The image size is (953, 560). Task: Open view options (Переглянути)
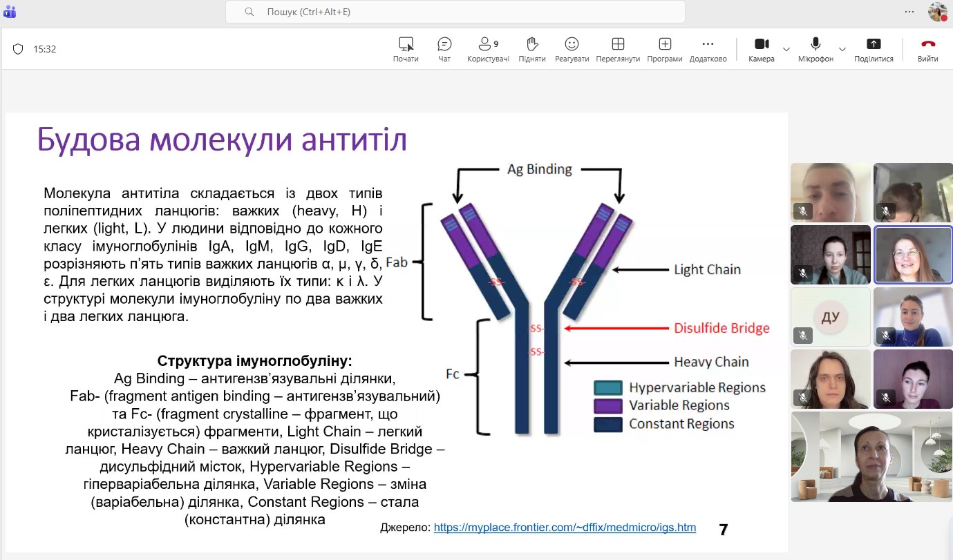[618, 49]
